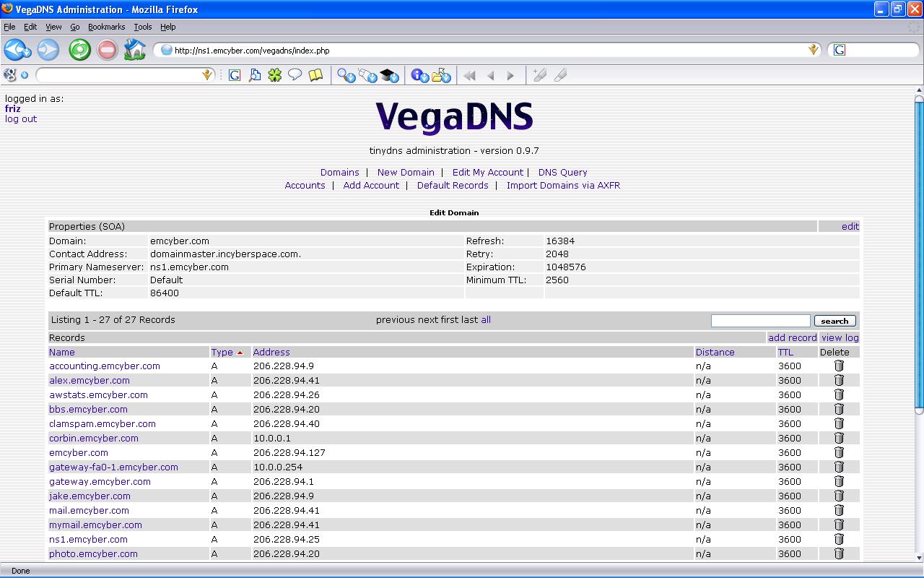Click the 'all' listing link

(x=486, y=319)
